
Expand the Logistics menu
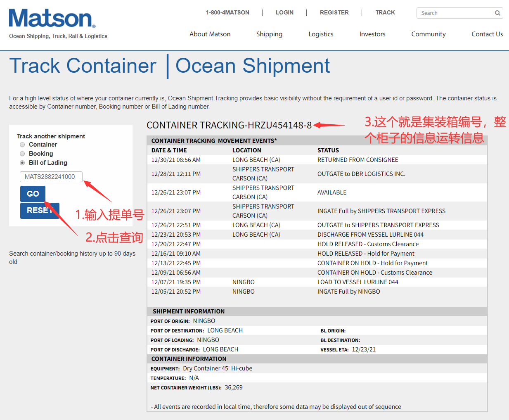point(321,34)
